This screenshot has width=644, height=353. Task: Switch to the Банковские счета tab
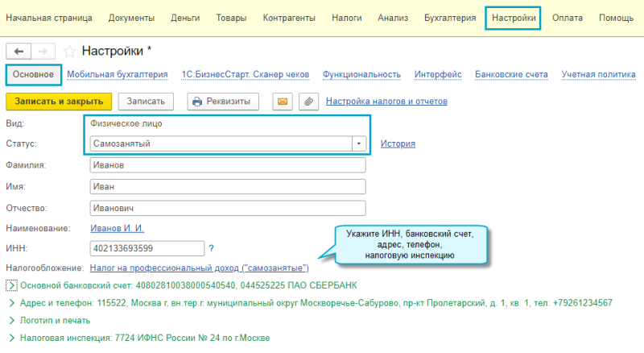pos(511,74)
